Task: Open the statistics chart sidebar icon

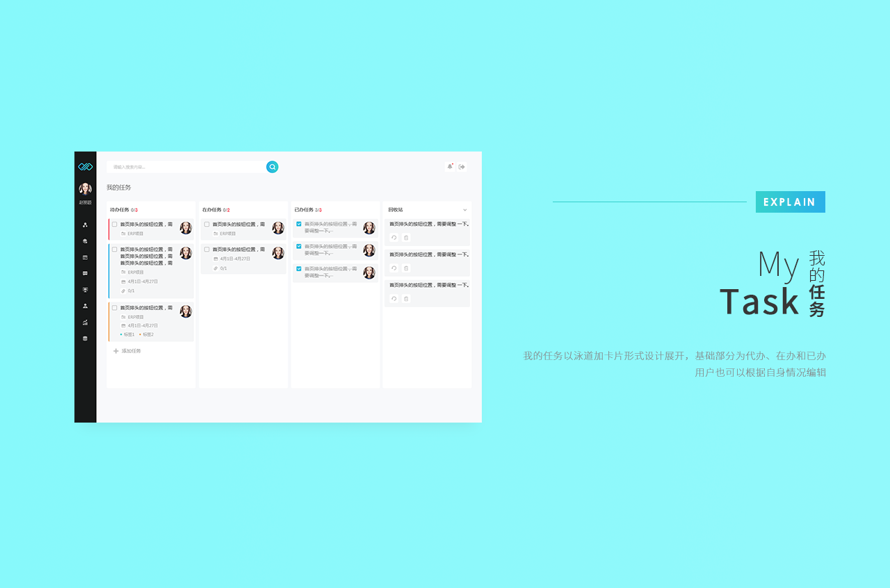Action: [86, 322]
